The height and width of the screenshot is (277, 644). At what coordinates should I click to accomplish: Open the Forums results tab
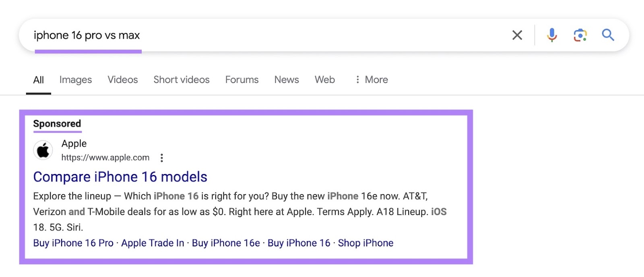[x=242, y=79]
